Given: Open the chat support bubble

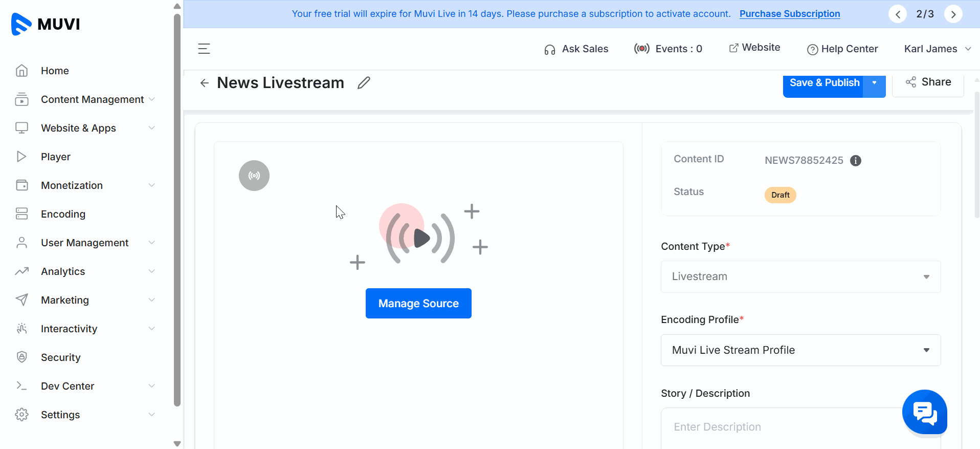Looking at the screenshot, I should [x=925, y=412].
